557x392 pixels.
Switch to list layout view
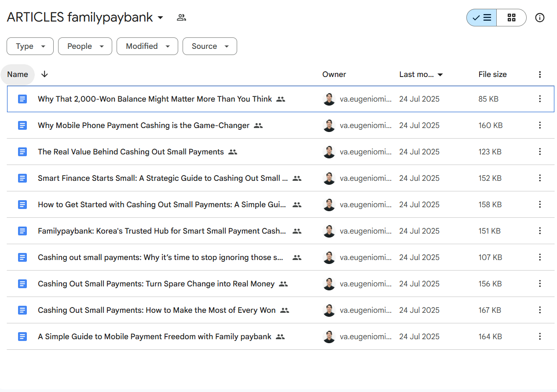tap(482, 18)
